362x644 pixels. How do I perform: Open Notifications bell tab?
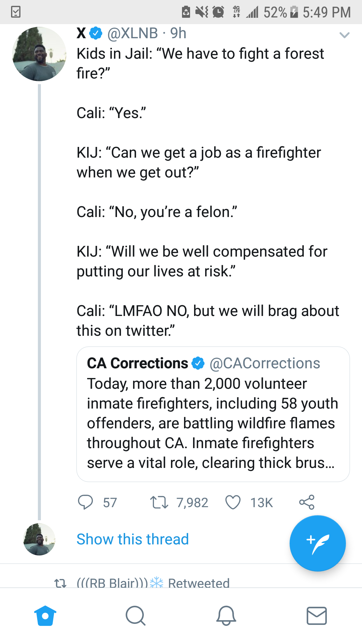[x=226, y=616]
